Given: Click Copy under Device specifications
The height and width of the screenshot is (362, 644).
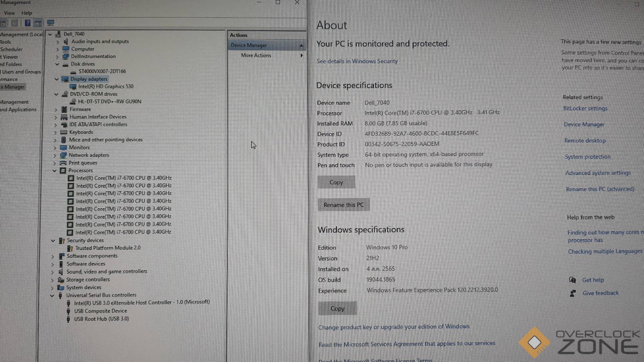Looking at the screenshot, I should pyautogui.click(x=336, y=182).
